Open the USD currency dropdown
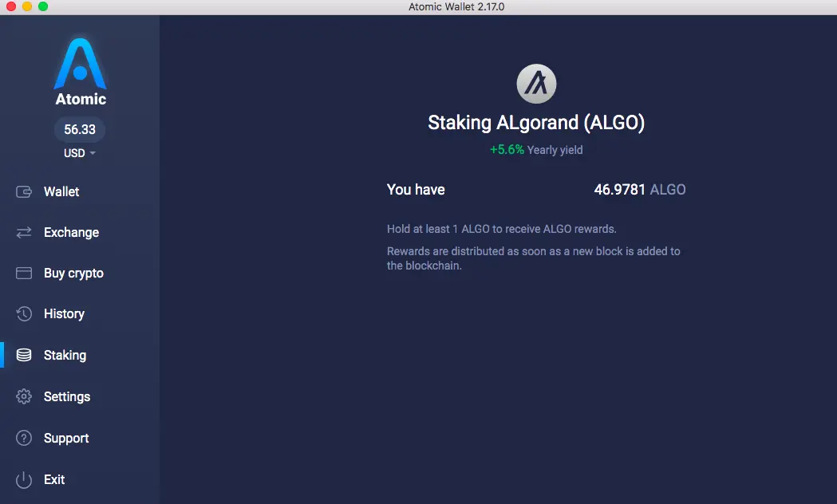 (x=80, y=153)
